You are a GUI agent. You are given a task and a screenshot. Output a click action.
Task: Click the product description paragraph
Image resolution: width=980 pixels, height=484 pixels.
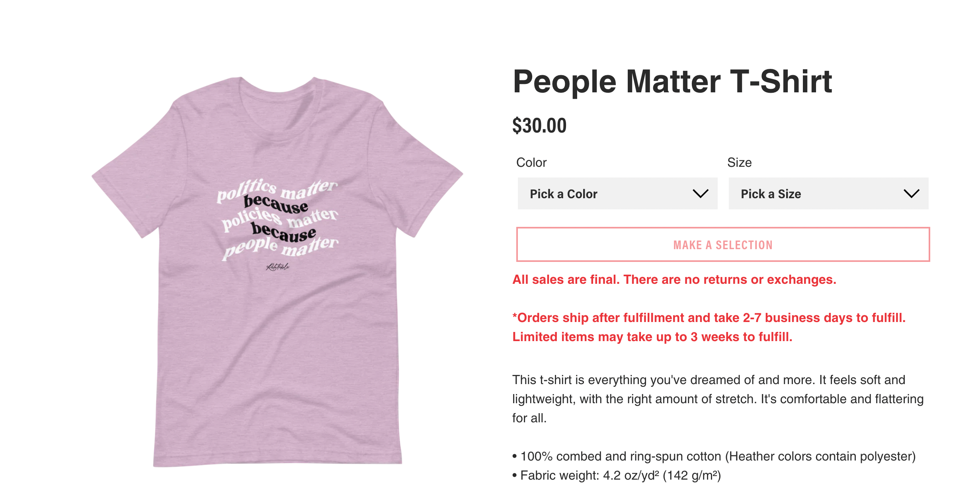[x=718, y=399]
